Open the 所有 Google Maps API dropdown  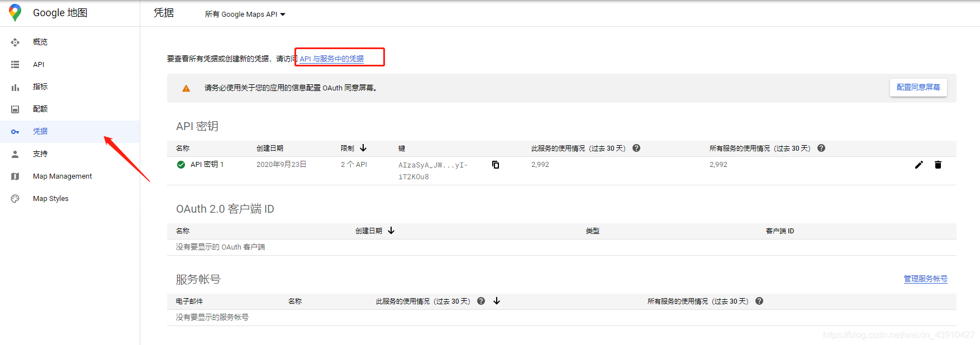coord(245,15)
